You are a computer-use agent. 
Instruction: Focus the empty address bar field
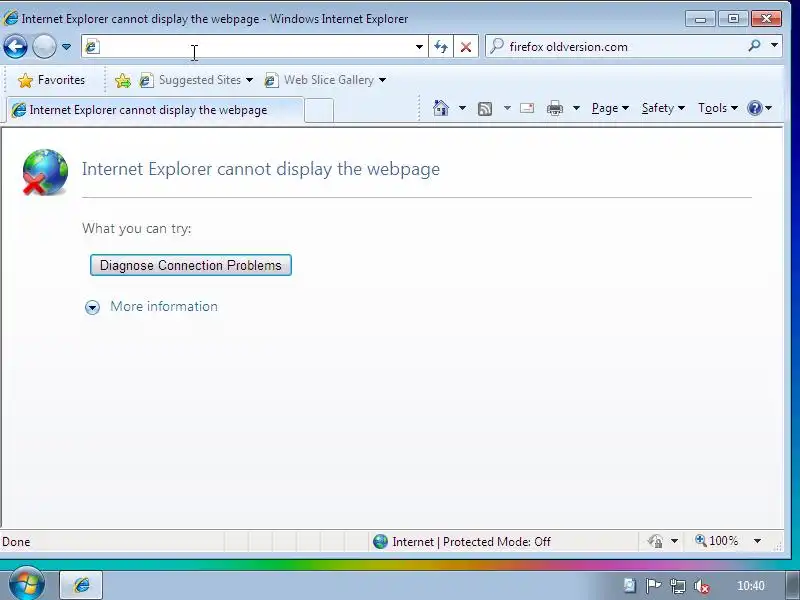(x=255, y=47)
